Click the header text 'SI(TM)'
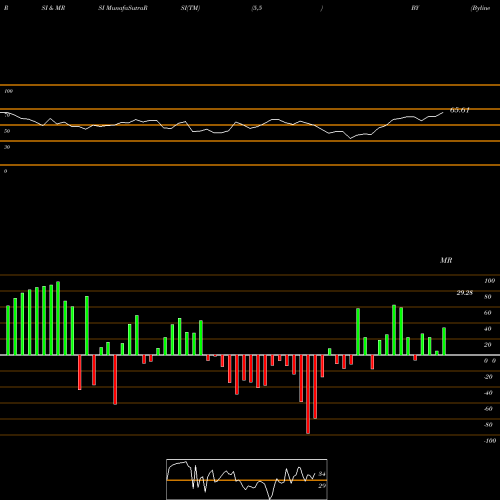The image size is (500, 500). pos(190,8)
